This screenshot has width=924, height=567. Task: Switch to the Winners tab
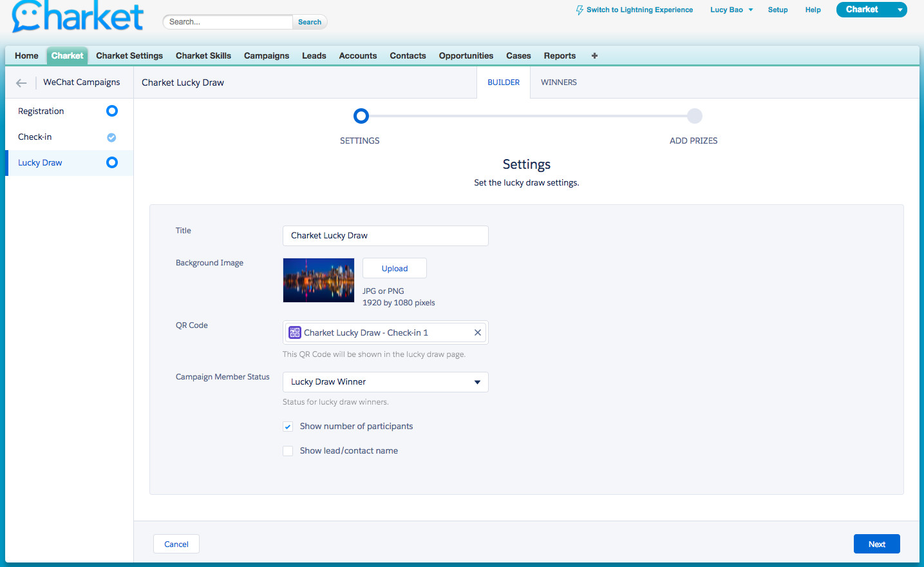pos(558,82)
